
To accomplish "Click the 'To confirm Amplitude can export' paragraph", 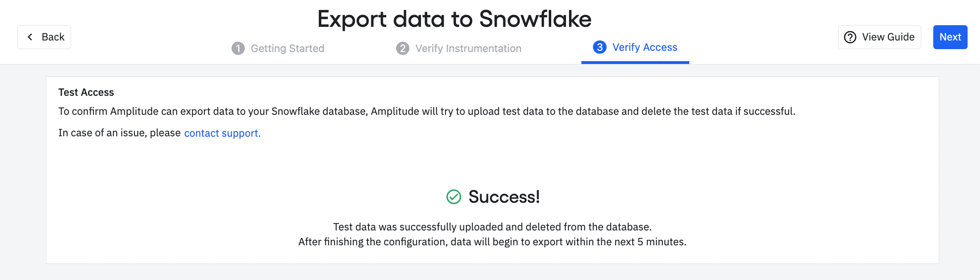I will pos(427,112).
